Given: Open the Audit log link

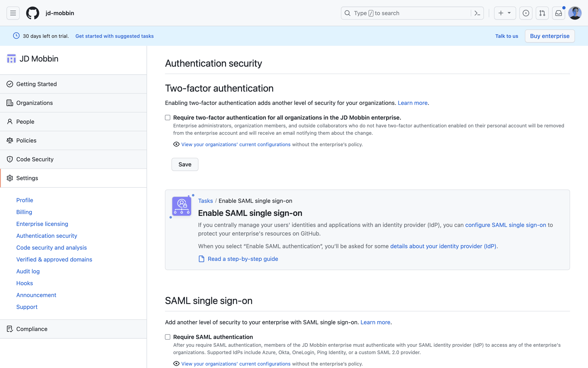Looking at the screenshot, I should (28, 271).
